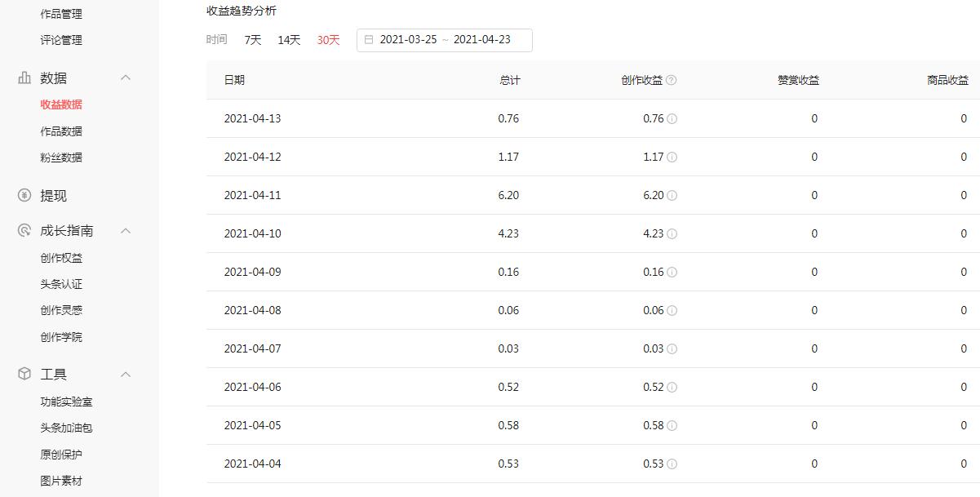Click the info icon next to 6.20
This screenshot has width=980, height=497.
point(672,195)
